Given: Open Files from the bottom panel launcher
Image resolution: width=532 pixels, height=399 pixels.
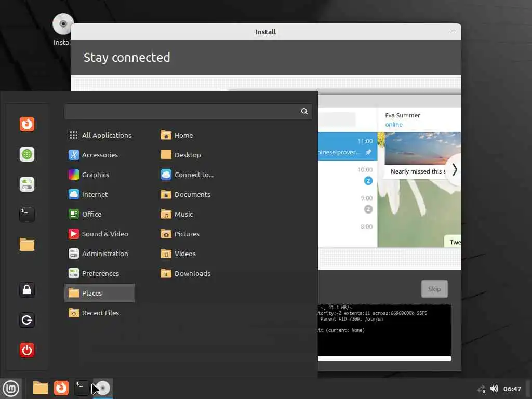Looking at the screenshot, I should tap(41, 388).
